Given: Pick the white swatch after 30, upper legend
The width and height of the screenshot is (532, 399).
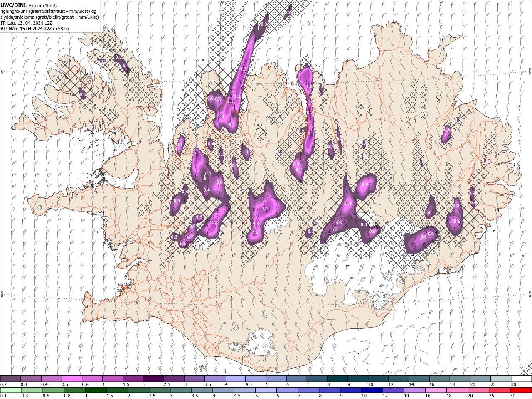Looking at the screenshot, I should point(521,379).
